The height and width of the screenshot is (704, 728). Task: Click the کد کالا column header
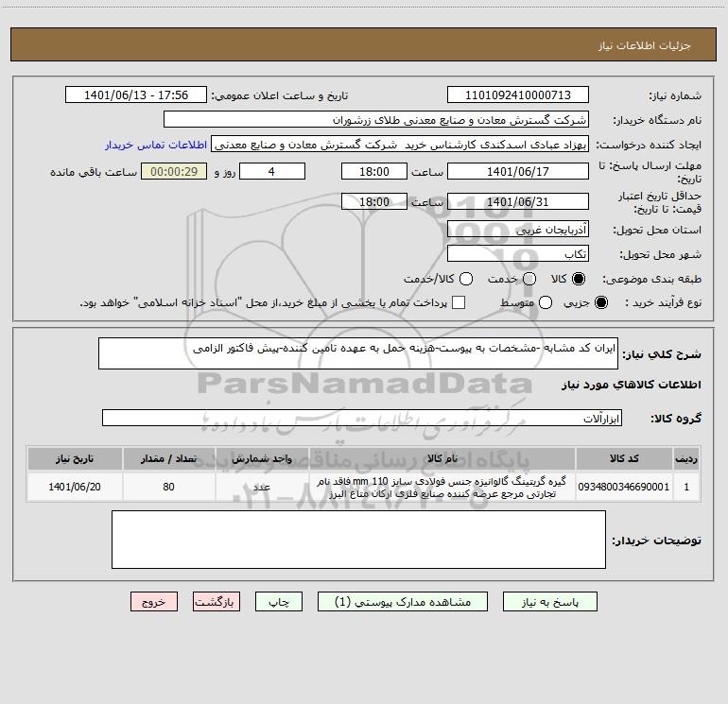click(x=624, y=458)
